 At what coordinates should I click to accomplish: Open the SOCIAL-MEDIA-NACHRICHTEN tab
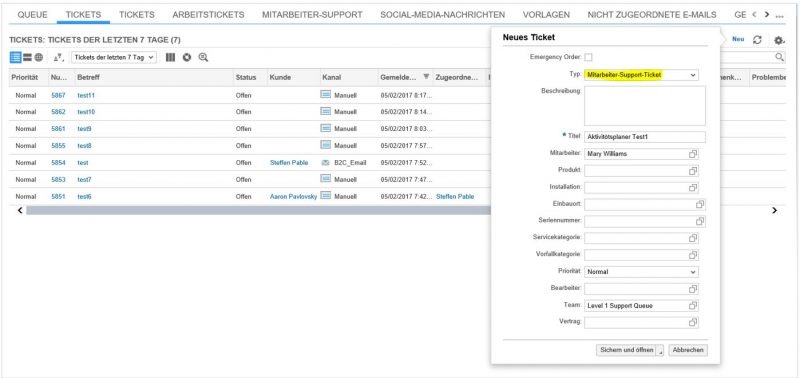(x=443, y=15)
